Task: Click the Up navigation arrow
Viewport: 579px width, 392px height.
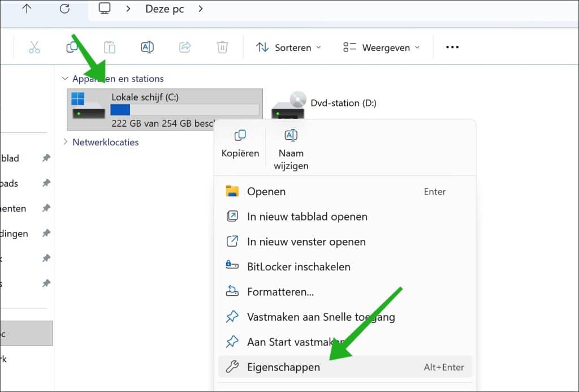Action: click(27, 8)
